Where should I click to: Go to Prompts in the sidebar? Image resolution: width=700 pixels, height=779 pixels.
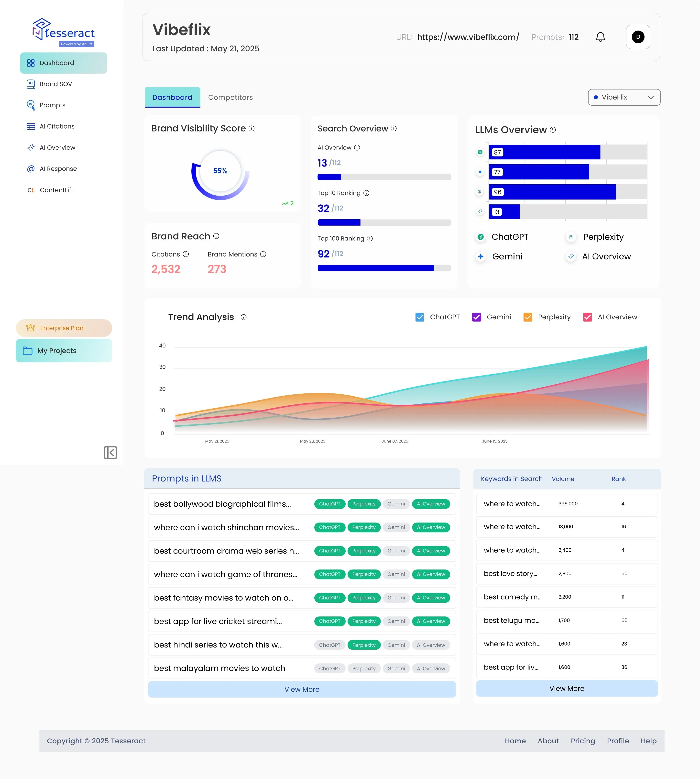click(x=46, y=105)
